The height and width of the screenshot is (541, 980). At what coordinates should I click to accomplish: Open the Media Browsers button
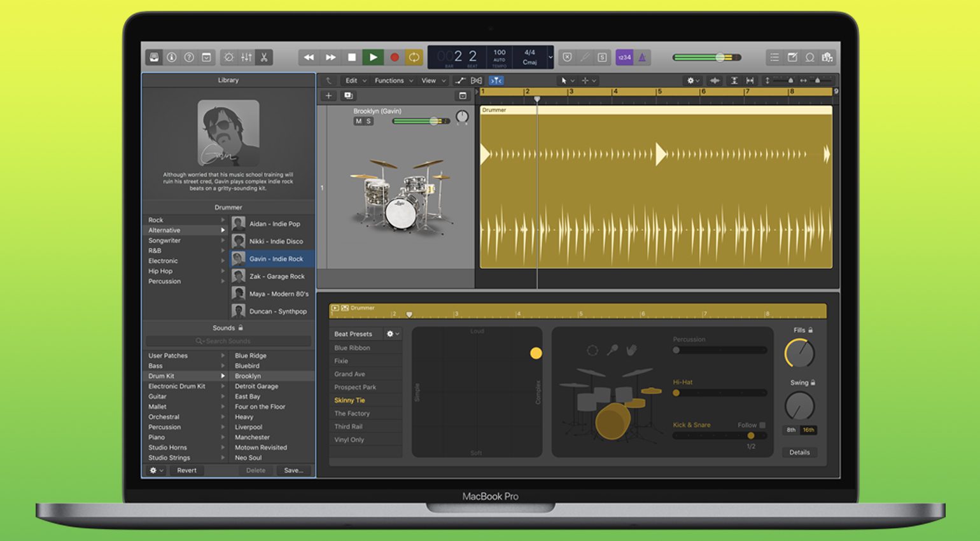827,57
